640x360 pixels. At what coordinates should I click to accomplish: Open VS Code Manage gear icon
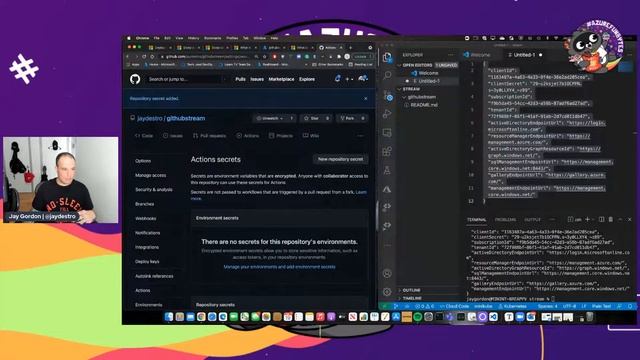click(x=387, y=291)
